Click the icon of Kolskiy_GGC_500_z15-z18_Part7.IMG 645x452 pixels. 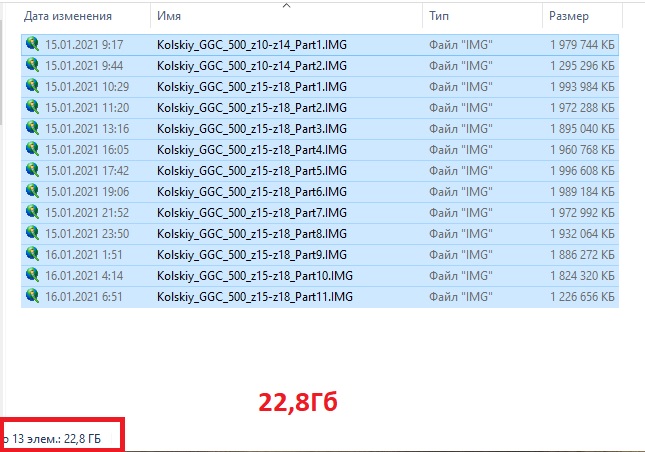point(33,212)
